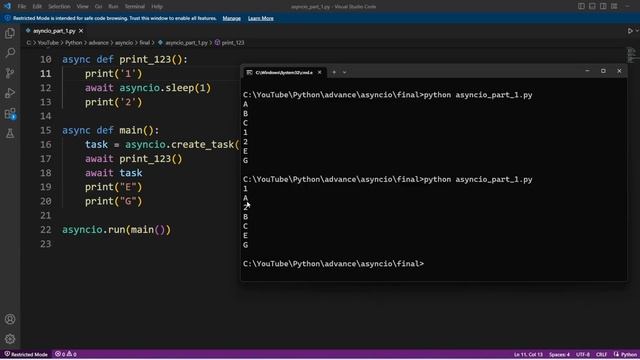Click the restricted mode info icon
640x360 pixels.
tap(7, 18)
